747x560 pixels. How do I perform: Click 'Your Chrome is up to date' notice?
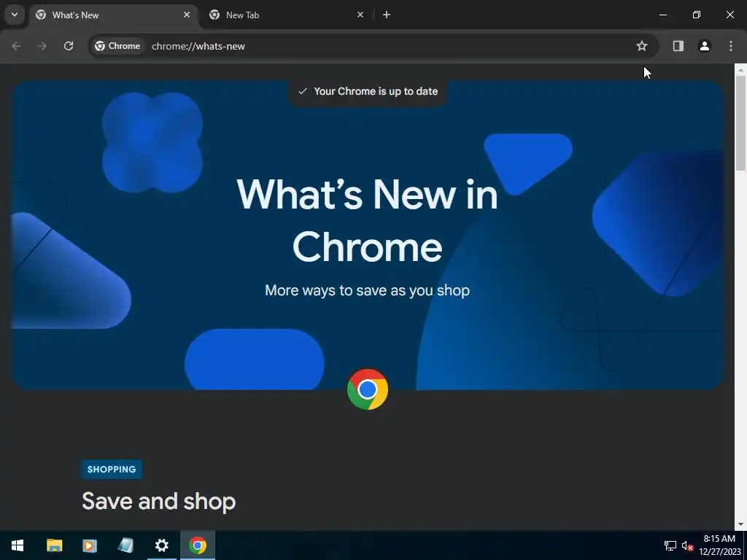368,91
